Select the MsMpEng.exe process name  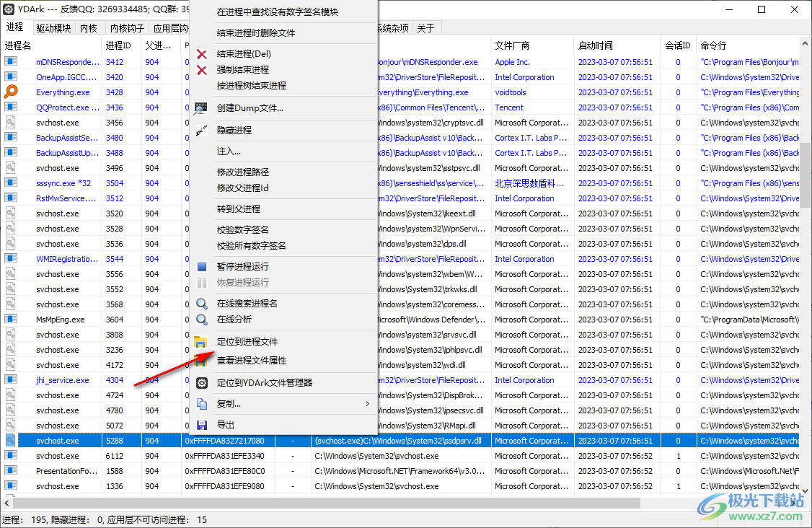point(60,320)
